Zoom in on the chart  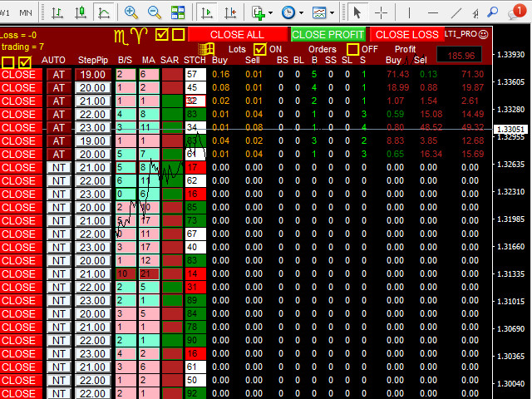131,12
